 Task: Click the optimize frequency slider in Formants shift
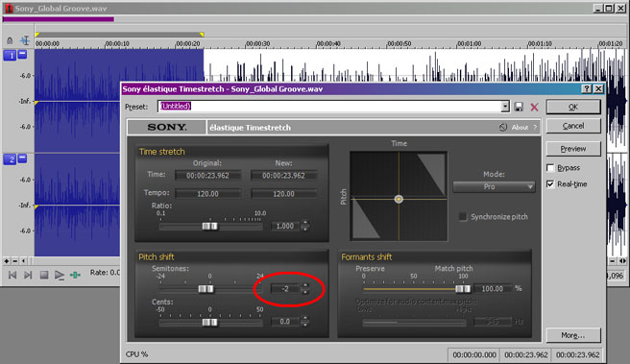click(414, 322)
